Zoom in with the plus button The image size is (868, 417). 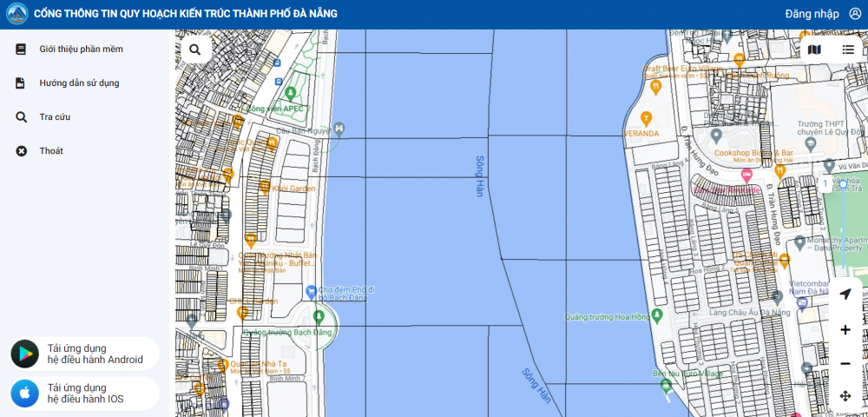point(845,330)
